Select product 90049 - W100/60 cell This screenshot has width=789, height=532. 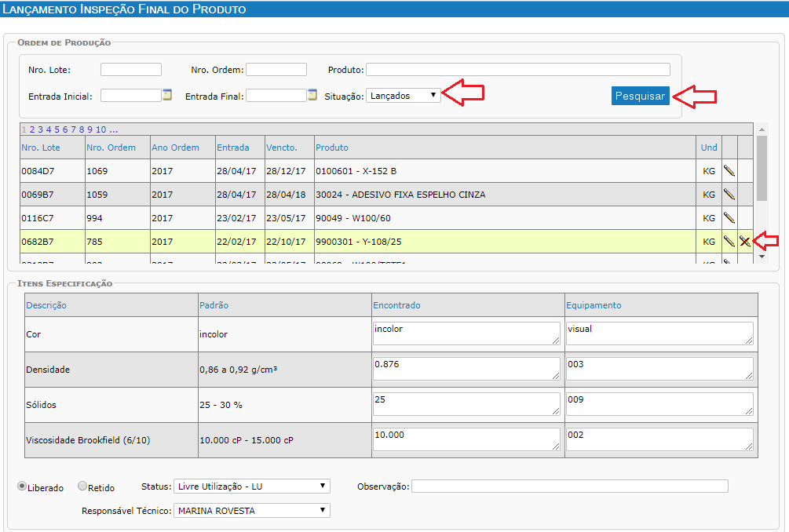click(506, 217)
